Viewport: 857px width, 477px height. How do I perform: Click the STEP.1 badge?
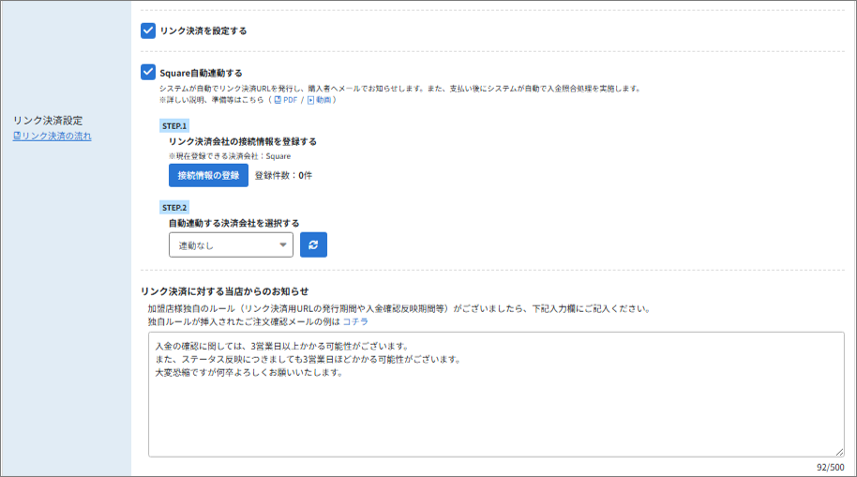pos(174,126)
